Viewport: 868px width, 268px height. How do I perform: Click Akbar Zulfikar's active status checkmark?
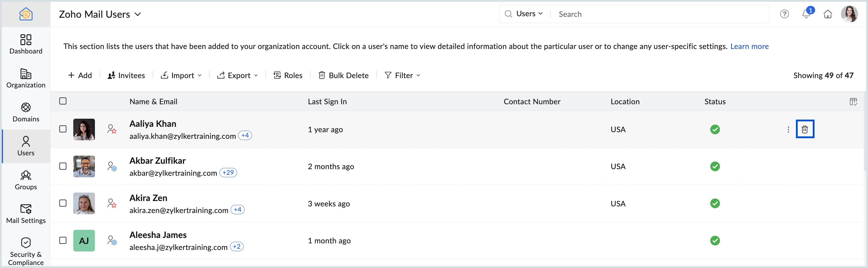pyautogui.click(x=715, y=166)
